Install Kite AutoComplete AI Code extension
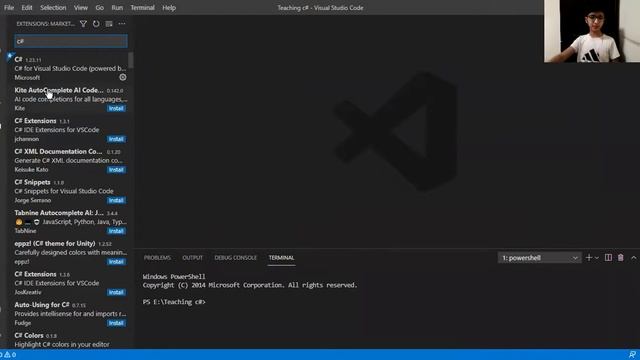The height and width of the screenshot is (360, 640). (116, 108)
